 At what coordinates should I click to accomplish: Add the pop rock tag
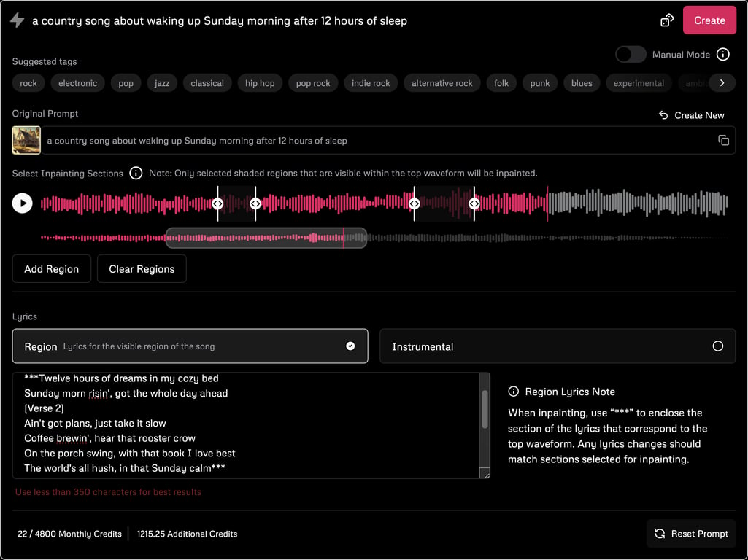click(x=313, y=83)
